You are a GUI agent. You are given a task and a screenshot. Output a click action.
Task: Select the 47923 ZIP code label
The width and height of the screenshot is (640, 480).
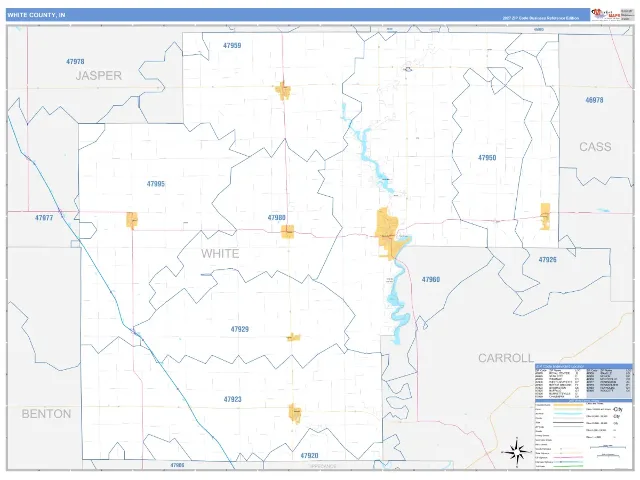[232, 399]
